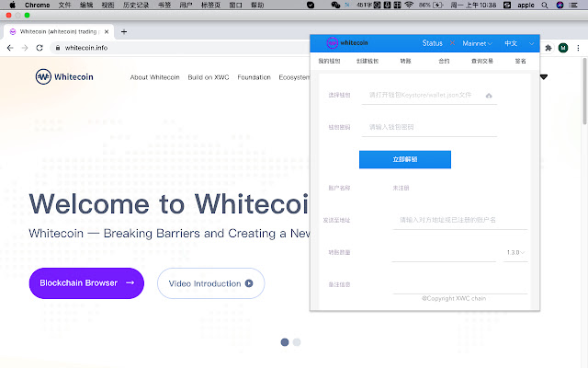The width and height of the screenshot is (588, 368).
Task: Click the browser forward arrow
Action: point(25,48)
